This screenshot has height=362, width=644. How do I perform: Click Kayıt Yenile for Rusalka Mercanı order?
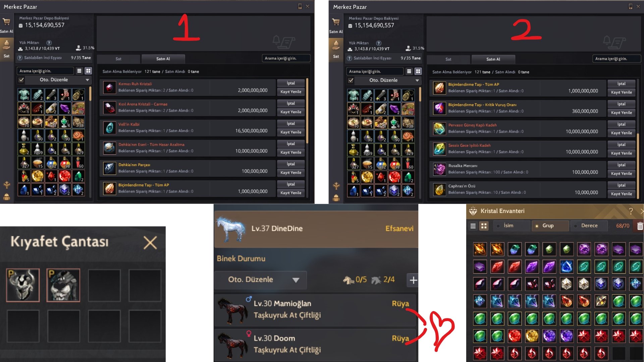(x=621, y=174)
